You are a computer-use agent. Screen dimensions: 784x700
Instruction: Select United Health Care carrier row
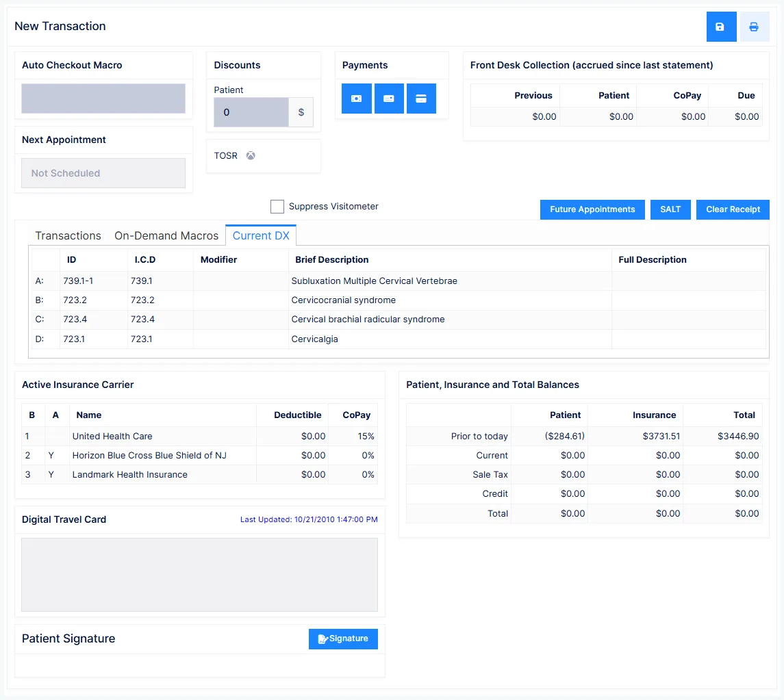click(x=199, y=436)
